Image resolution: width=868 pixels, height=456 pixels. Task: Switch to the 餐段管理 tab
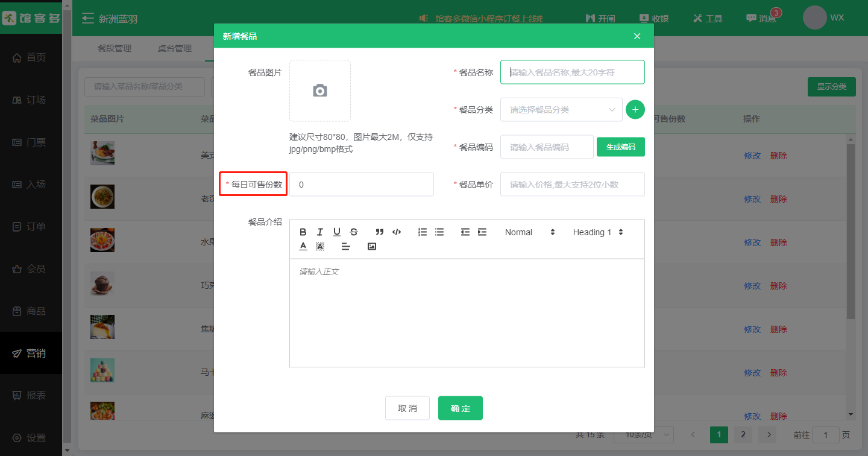115,48
